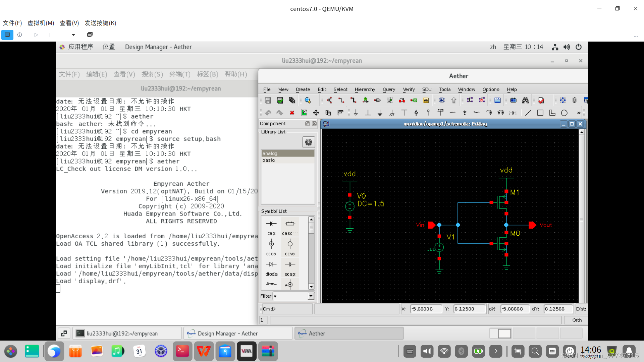Expand hidden toolbar items chevron
Image resolution: width=644 pixels, height=362 pixels.
click(x=579, y=113)
